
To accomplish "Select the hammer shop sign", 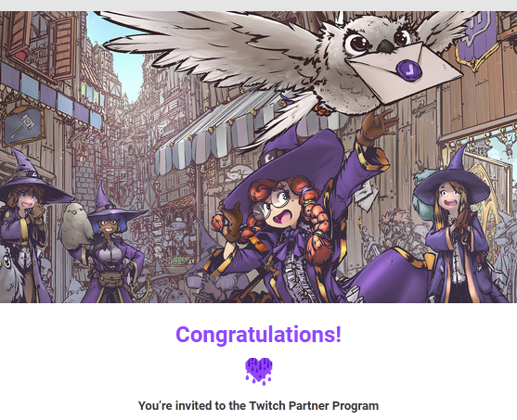I will 24,126.
